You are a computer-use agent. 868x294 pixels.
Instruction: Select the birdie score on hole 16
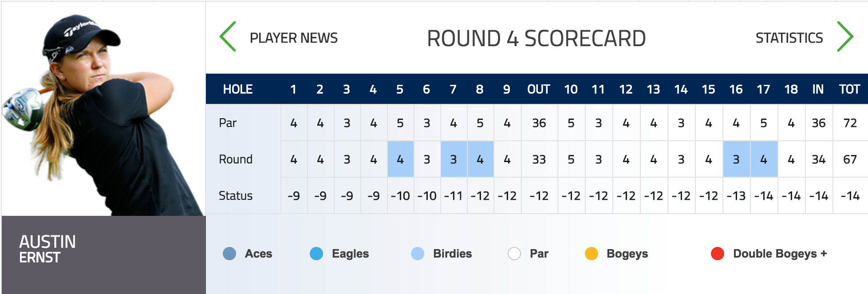[736, 159]
